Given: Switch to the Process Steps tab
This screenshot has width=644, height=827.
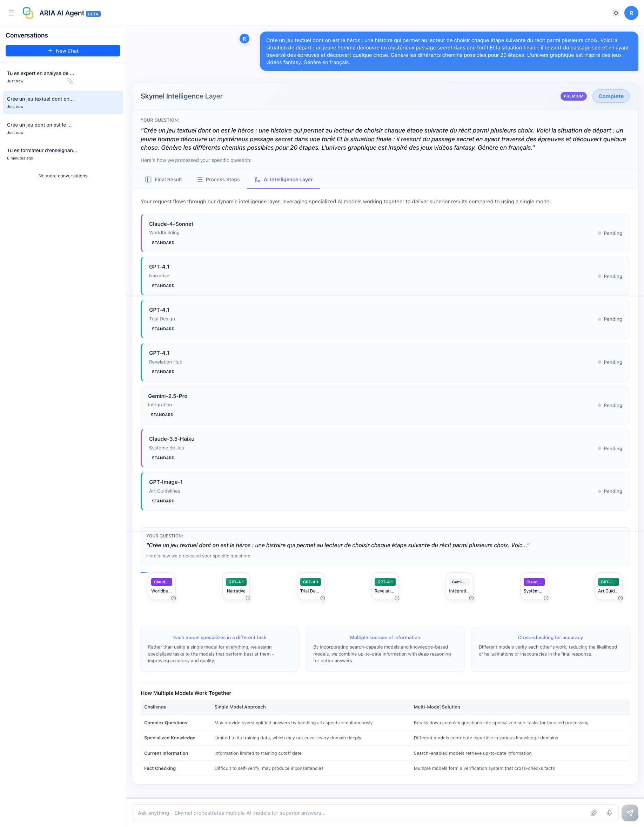Looking at the screenshot, I should tap(218, 179).
